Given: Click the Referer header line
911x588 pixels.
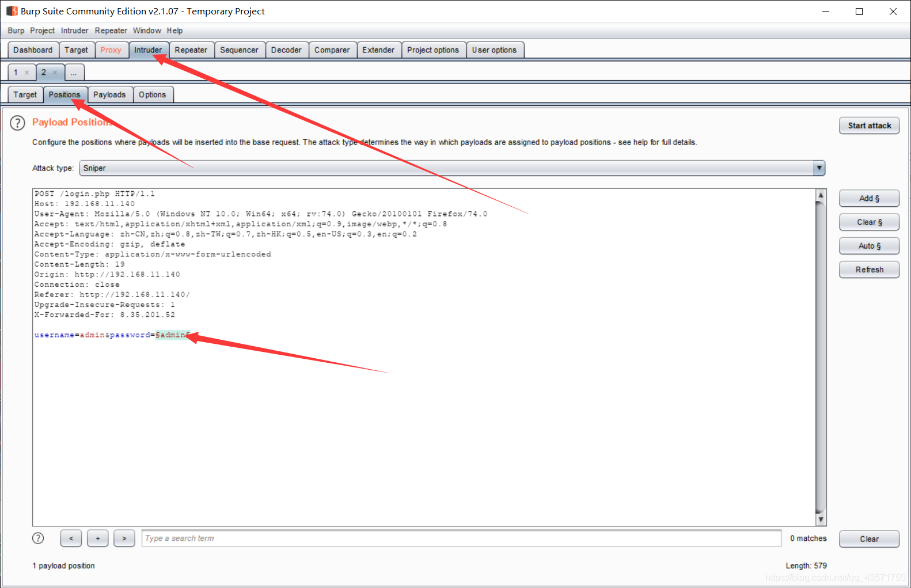Looking at the screenshot, I should coord(112,295).
